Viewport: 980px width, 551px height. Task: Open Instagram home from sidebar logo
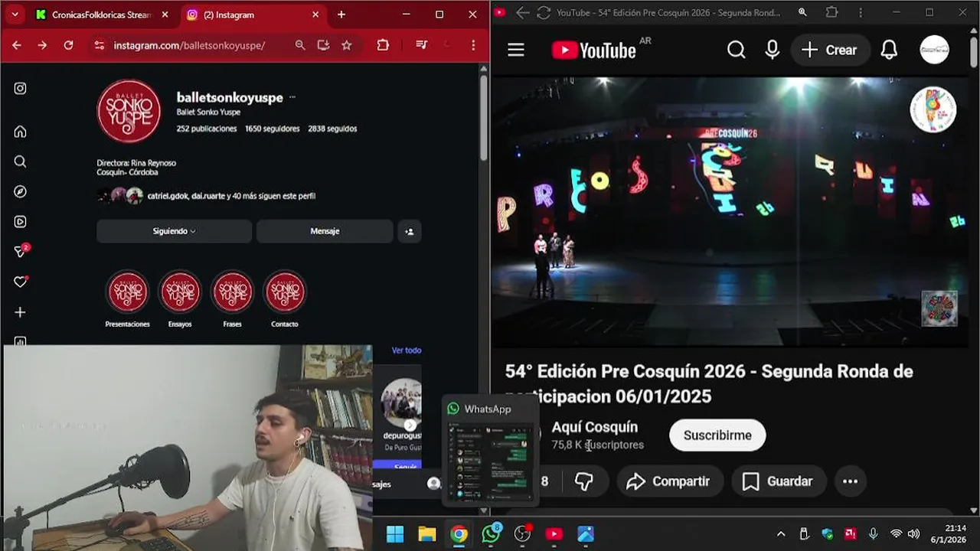coord(21,88)
